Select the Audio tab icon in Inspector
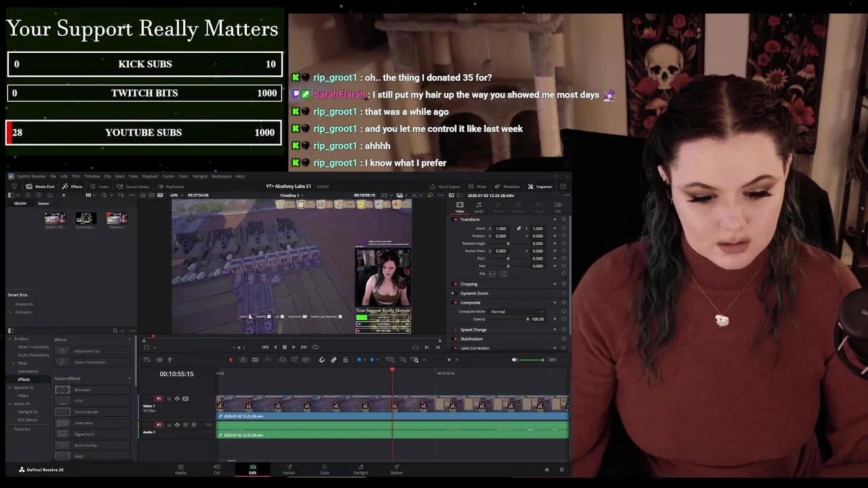The height and width of the screenshot is (488, 868). tap(479, 207)
